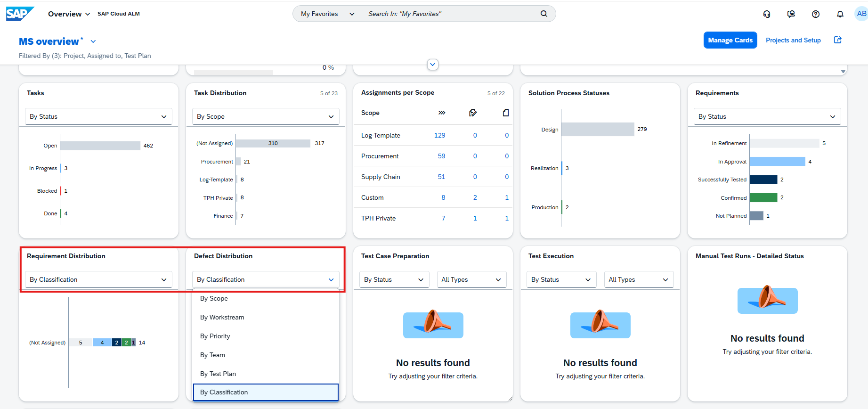Open the notifications bell
Screen dimensions: 868x409
point(840,14)
